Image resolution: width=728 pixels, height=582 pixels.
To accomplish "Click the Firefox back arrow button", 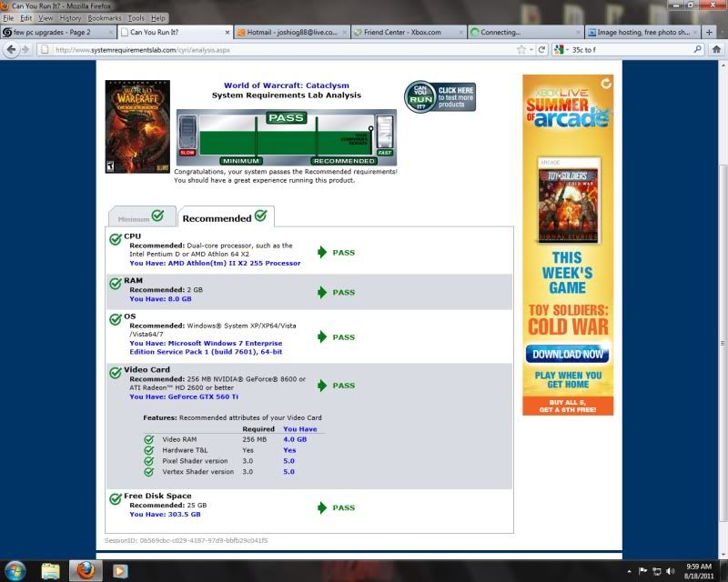I will 12,50.
